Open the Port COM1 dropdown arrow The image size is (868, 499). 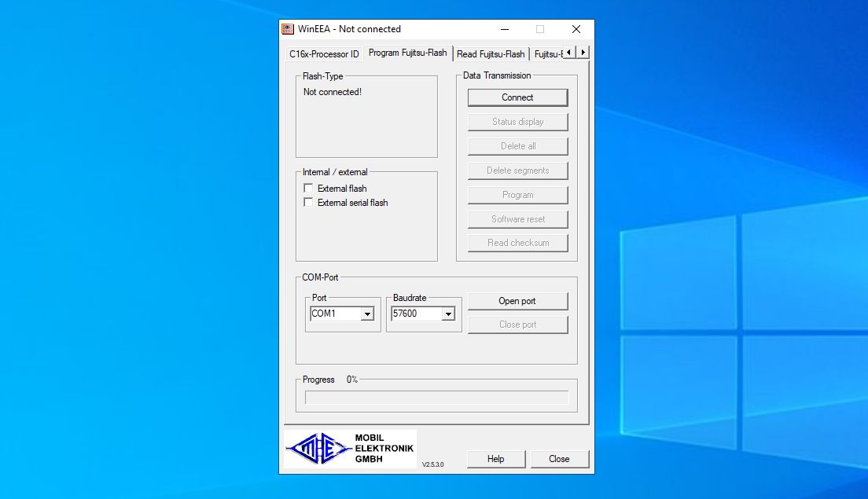pyautogui.click(x=366, y=314)
